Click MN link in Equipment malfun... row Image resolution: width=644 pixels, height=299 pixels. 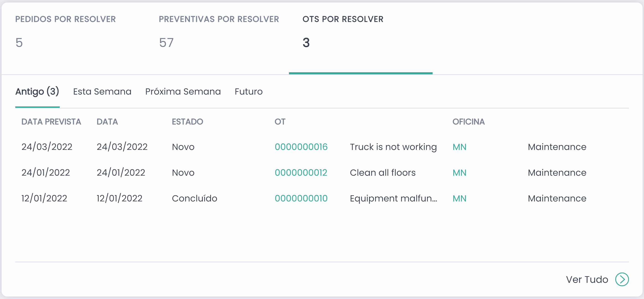point(459,198)
